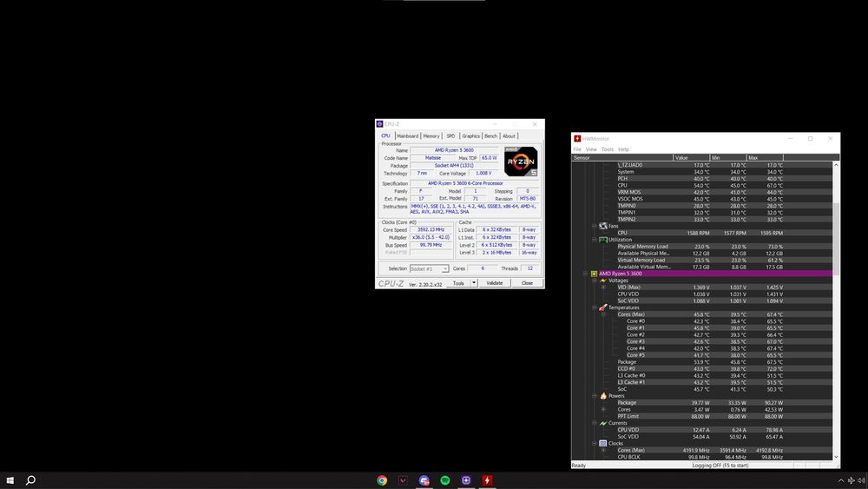
Task: Click the AMD Ryzen 5 3600 processor icon
Action: coord(594,274)
